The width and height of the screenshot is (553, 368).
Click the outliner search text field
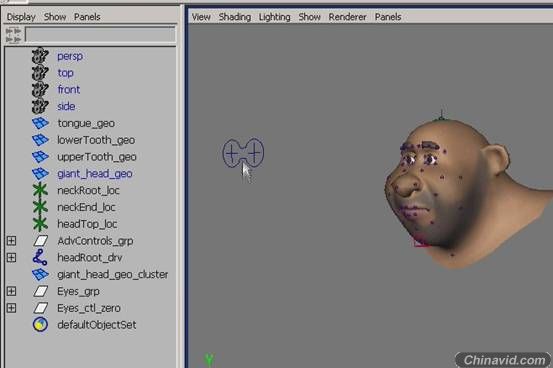point(100,35)
